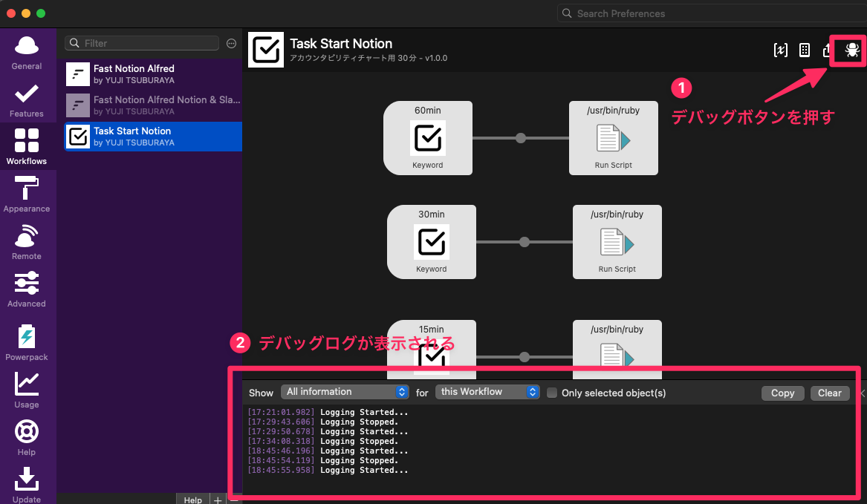
Task: Focus the Search Preferences field
Action: [x=712, y=13]
